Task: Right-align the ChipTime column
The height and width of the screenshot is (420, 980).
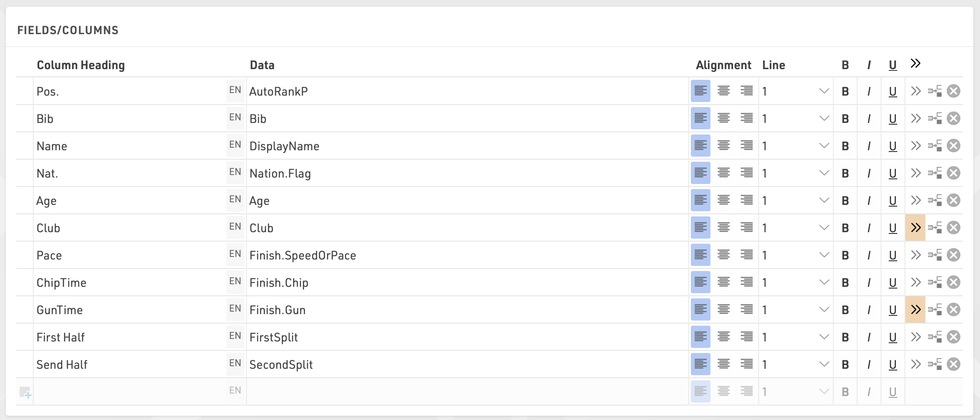Action: click(x=746, y=282)
